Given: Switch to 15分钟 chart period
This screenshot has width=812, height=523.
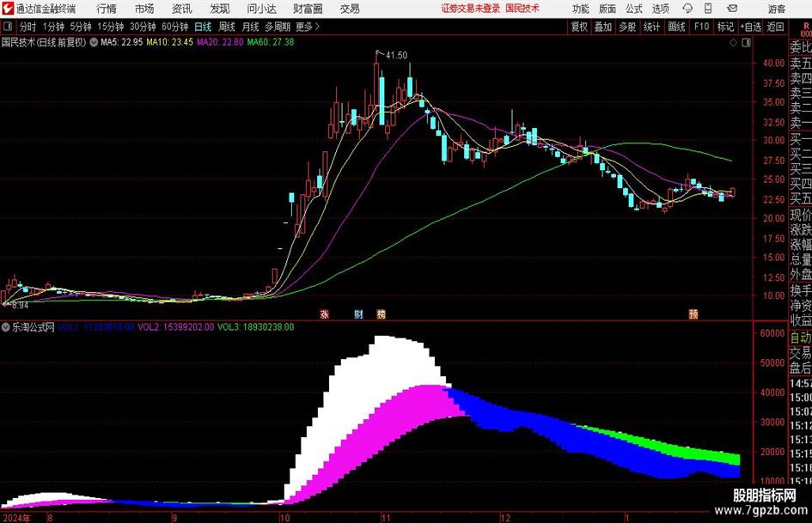Looking at the screenshot, I should [111, 27].
